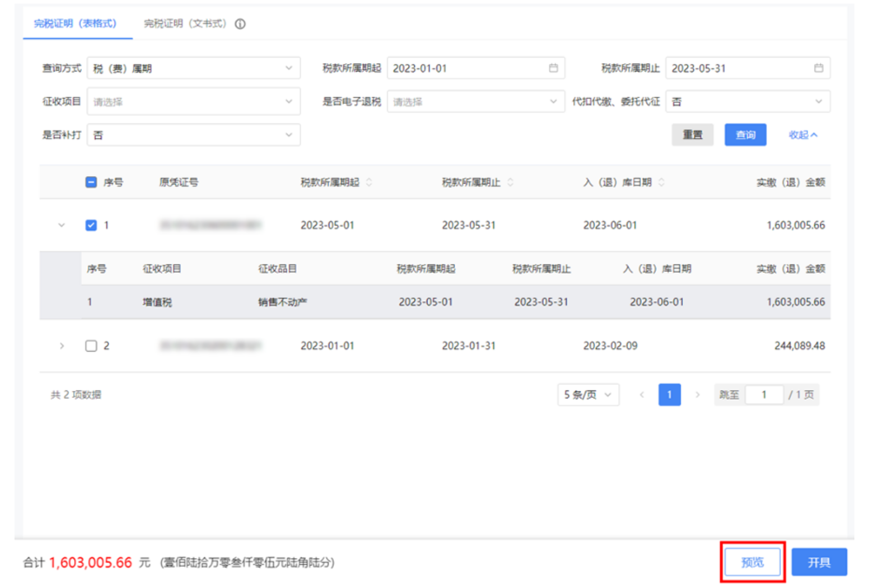Viewport: 885px width, 588px height.
Task: Open the calendar for 税款所属期止 date field
Action: 818,67
